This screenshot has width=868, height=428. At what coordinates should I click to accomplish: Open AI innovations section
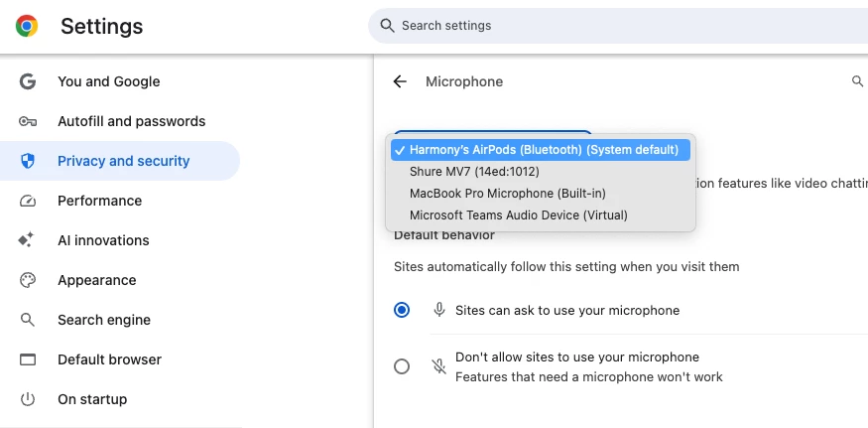120,240
